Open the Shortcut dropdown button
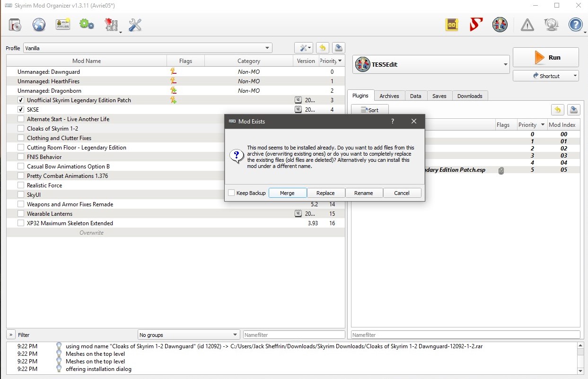 click(x=546, y=76)
